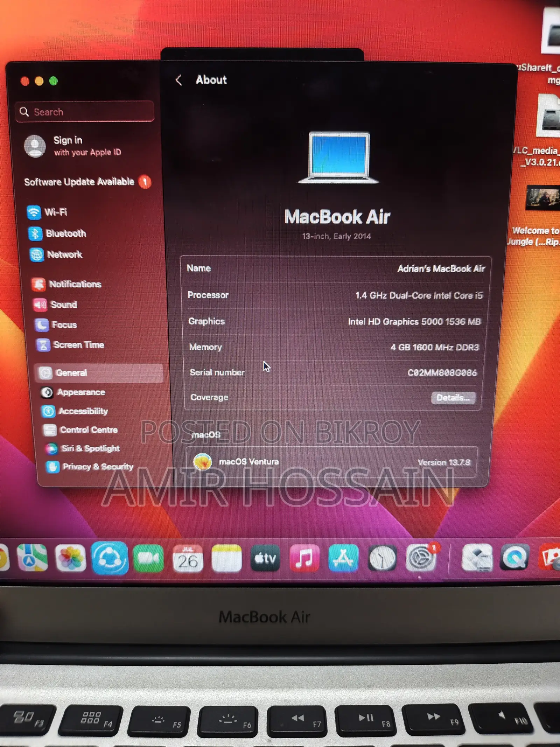The image size is (560, 747).
Task: Open Appearance settings
Action: point(73,392)
